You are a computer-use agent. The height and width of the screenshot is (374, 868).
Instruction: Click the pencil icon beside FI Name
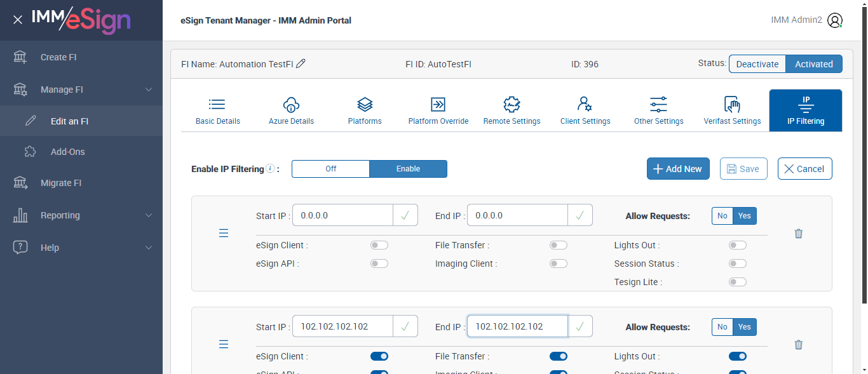[x=301, y=63]
